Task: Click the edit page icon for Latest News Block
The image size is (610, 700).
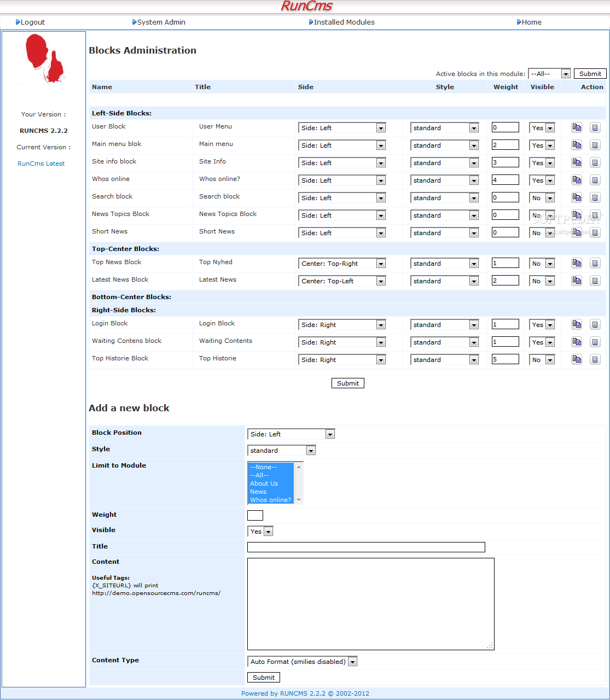Action: tap(595, 281)
